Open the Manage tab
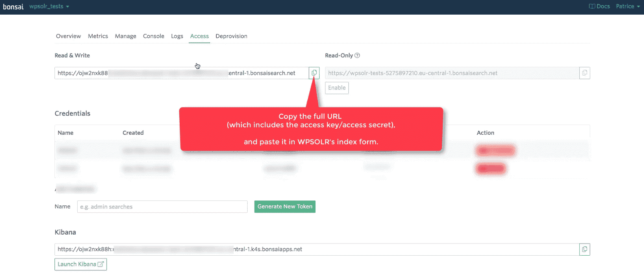Viewport: 644px width, 278px height. [126, 36]
